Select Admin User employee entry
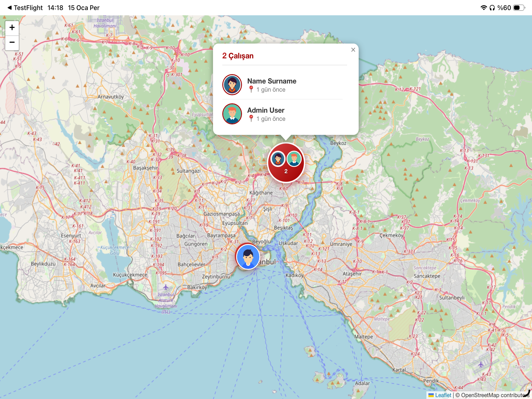This screenshot has height=399, width=532. click(x=282, y=114)
